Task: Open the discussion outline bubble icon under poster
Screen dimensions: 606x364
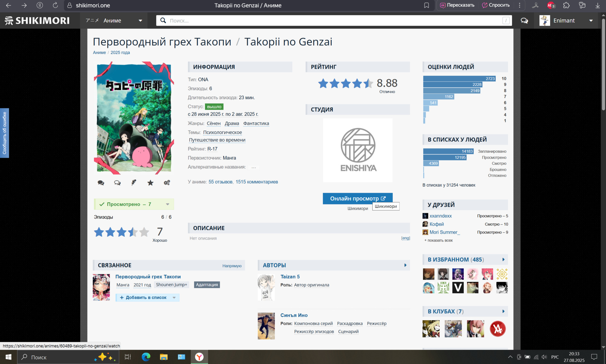Action: click(x=117, y=183)
